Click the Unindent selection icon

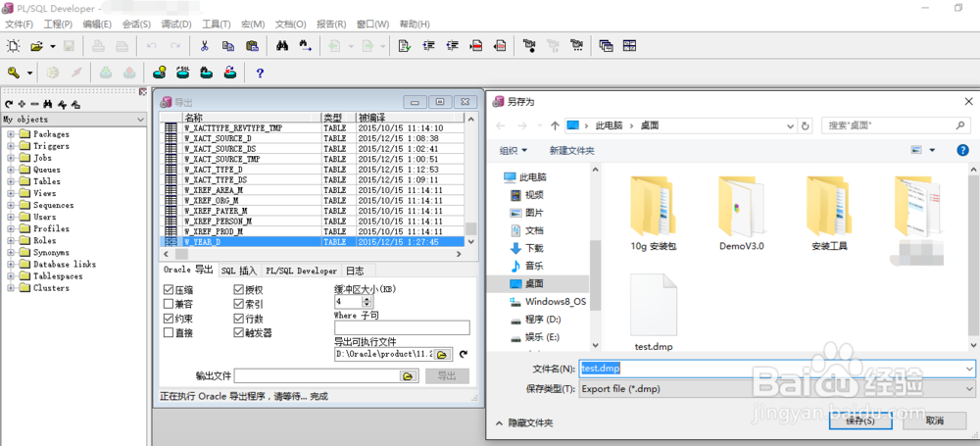click(453, 46)
